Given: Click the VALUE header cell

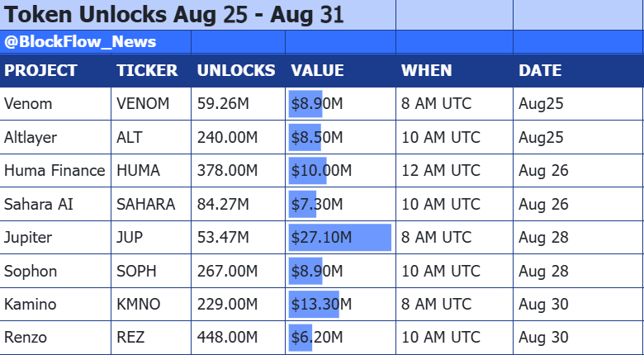Looking at the screenshot, I should (x=340, y=71).
